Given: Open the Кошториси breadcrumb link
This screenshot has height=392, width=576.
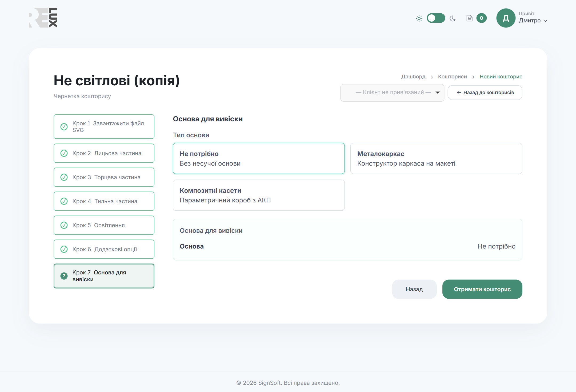Looking at the screenshot, I should [x=452, y=77].
